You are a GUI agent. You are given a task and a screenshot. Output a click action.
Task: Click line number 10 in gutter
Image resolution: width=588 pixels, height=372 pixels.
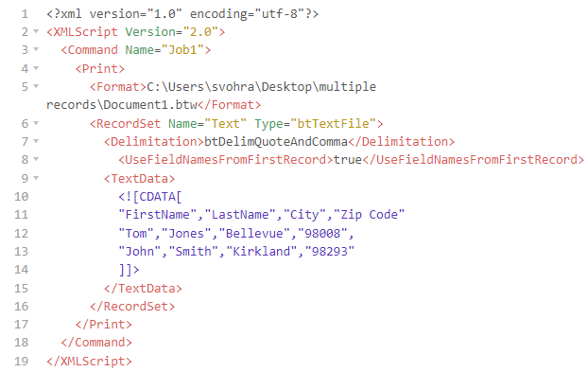coord(21,196)
